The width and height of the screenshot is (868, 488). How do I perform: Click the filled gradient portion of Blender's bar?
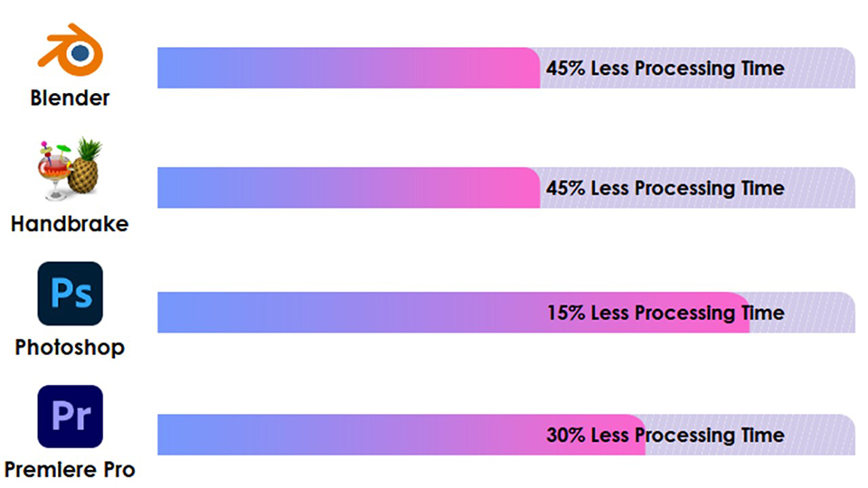pos(344,68)
